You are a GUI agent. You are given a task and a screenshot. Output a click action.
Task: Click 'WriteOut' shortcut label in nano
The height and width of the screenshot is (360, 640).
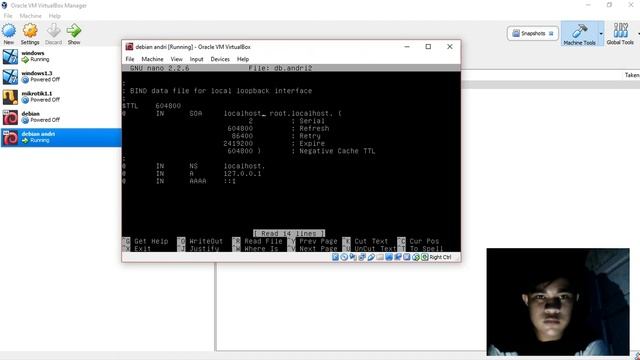[x=206, y=241]
